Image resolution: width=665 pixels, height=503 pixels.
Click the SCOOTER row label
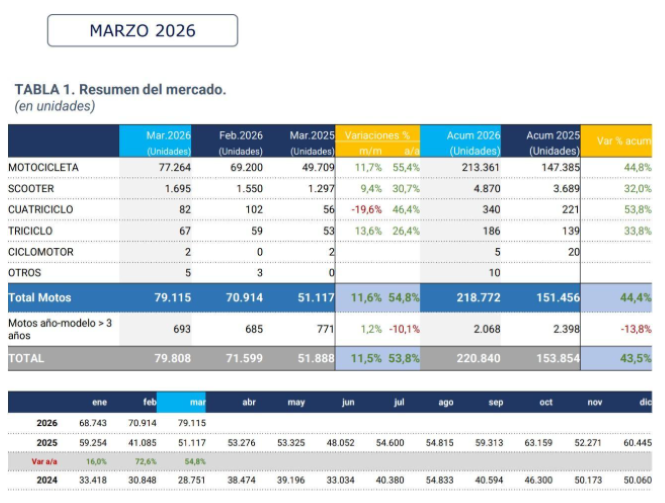click(x=31, y=188)
